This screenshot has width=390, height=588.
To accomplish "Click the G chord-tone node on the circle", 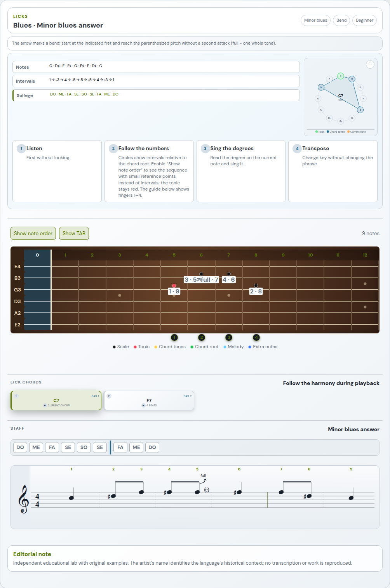I will (352, 79).
